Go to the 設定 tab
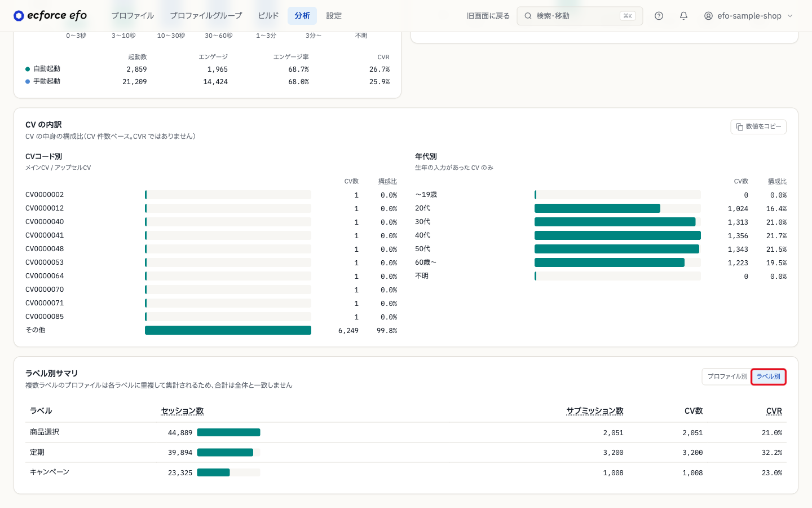Image resolution: width=812 pixels, height=508 pixels. tap(334, 16)
